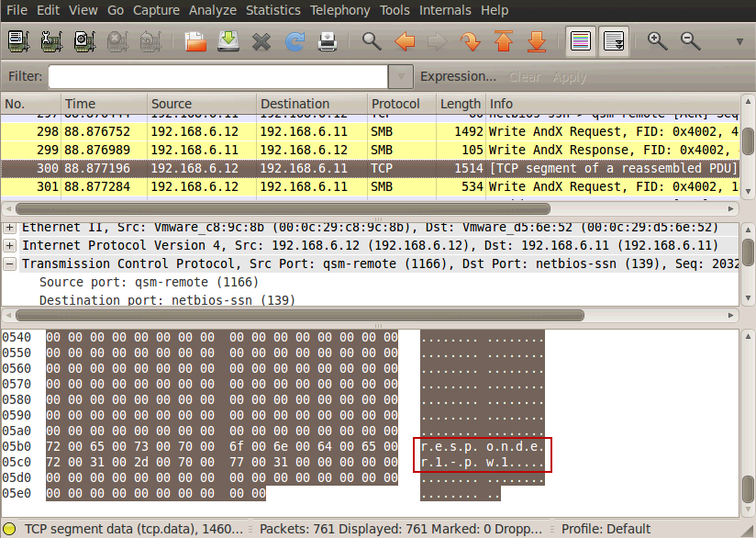The image size is (756, 538).
Task: Go to last packet icon
Action: click(x=536, y=41)
